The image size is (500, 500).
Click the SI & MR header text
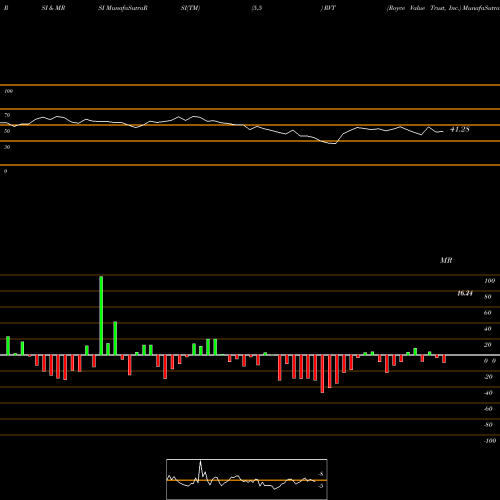pos(53,8)
